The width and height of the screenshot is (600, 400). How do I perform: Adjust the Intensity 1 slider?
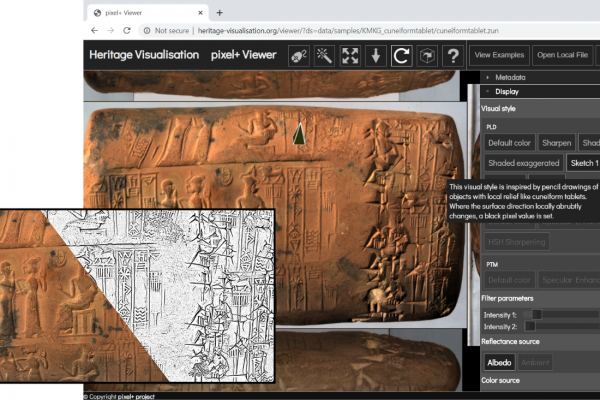[x=536, y=314]
